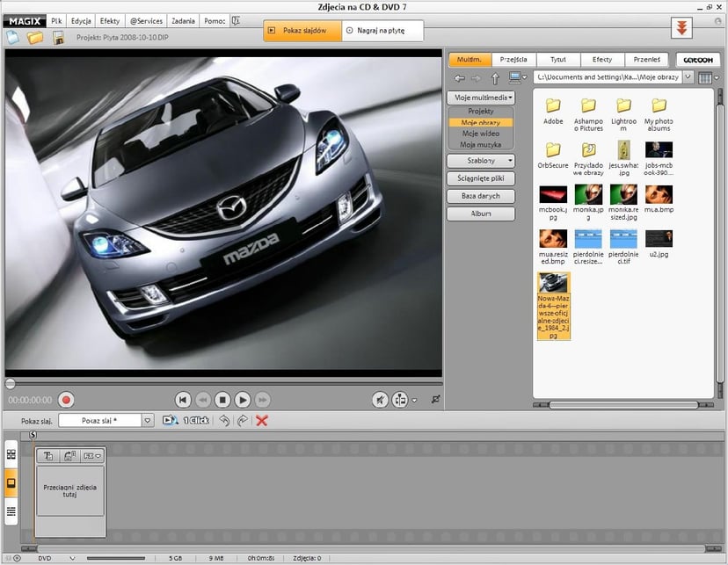728x565 pixels.
Task: Add title text to the slide
Action: [x=47, y=456]
